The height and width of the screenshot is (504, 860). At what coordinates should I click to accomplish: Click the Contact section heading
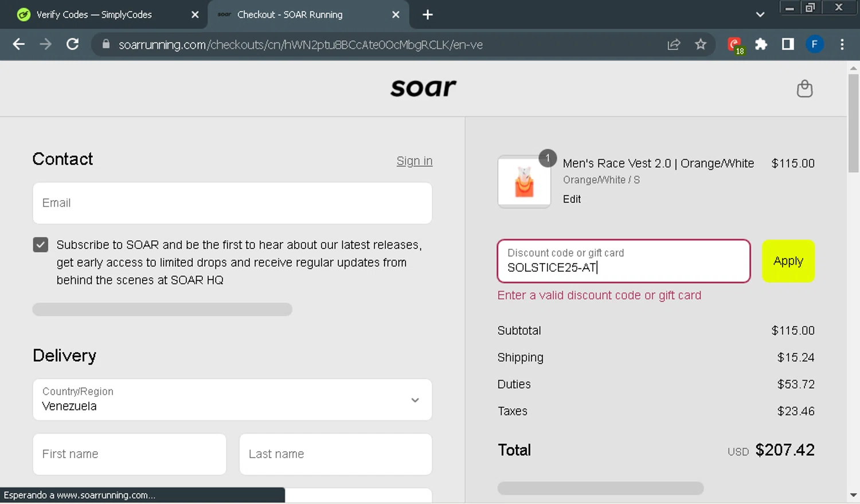(62, 159)
